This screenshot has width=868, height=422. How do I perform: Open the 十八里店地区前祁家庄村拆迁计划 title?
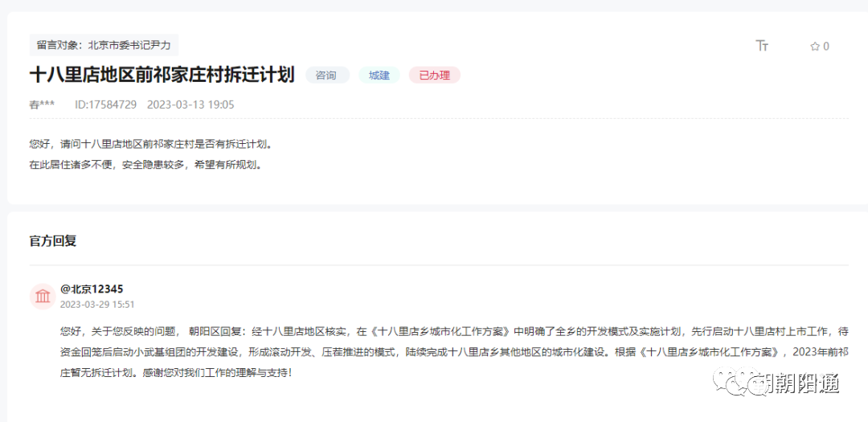pos(162,75)
